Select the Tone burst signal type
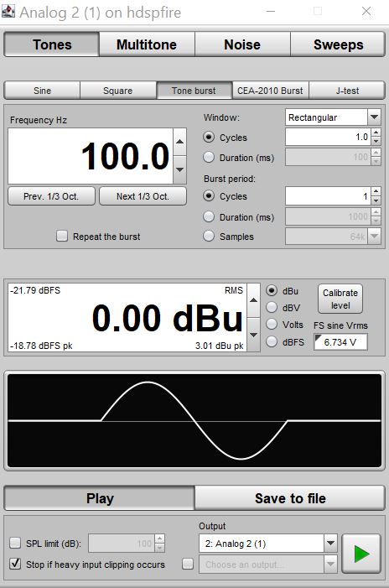This screenshot has width=389, height=588. pos(194,91)
